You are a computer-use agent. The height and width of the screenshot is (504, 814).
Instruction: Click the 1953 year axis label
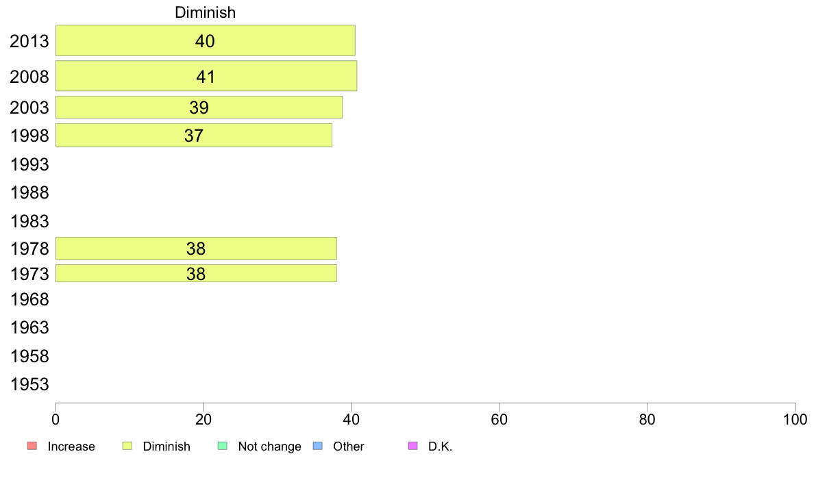pos(29,384)
